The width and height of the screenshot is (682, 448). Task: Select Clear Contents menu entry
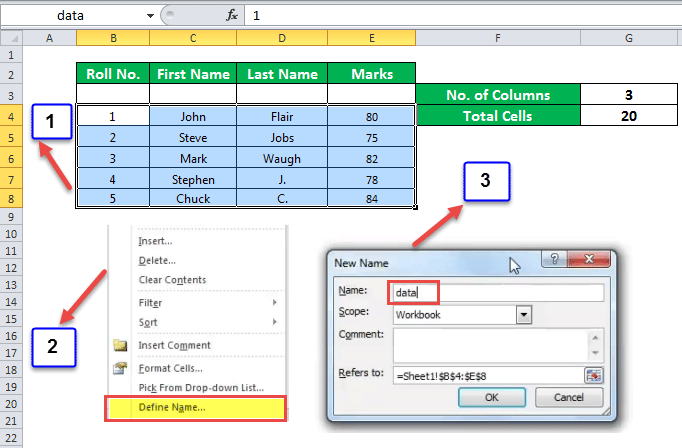click(x=172, y=280)
